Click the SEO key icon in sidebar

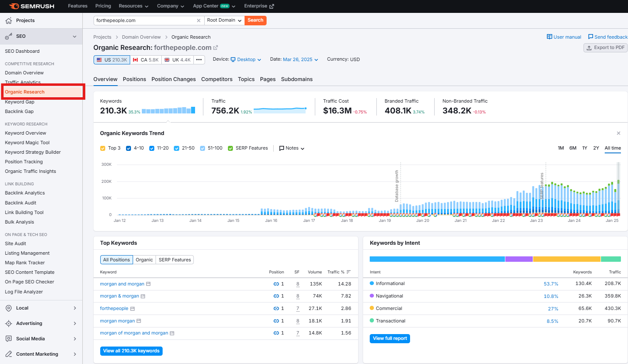[8, 37]
